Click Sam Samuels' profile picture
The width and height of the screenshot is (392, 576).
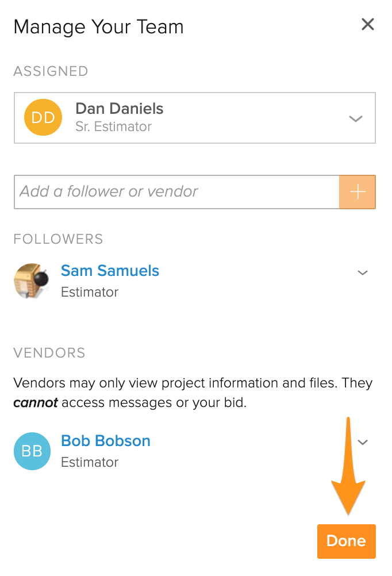[31, 281]
